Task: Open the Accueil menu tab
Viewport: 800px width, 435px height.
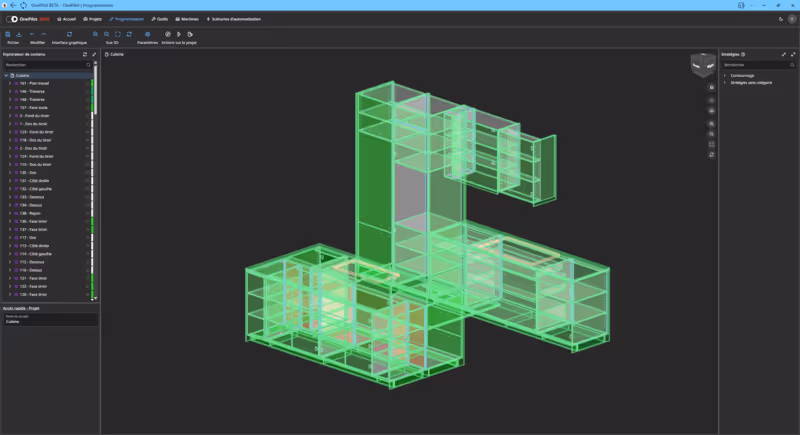Action: 66,19
